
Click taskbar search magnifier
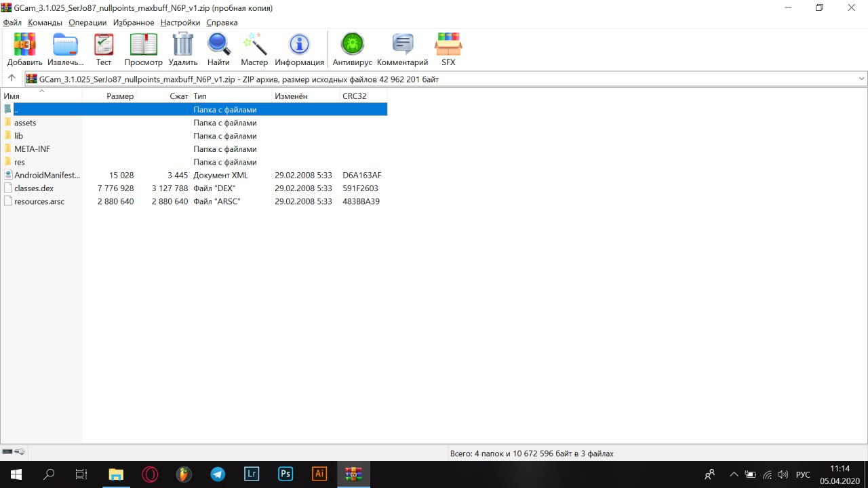click(x=49, y=474)
